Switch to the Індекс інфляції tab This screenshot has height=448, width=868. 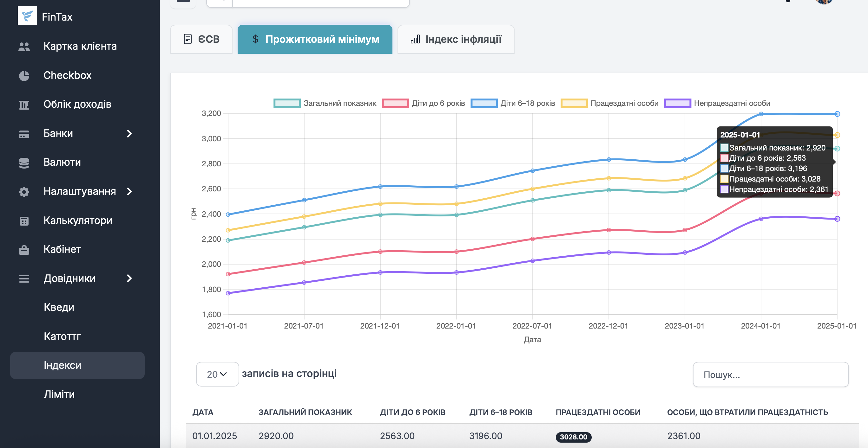coord(456,39)
